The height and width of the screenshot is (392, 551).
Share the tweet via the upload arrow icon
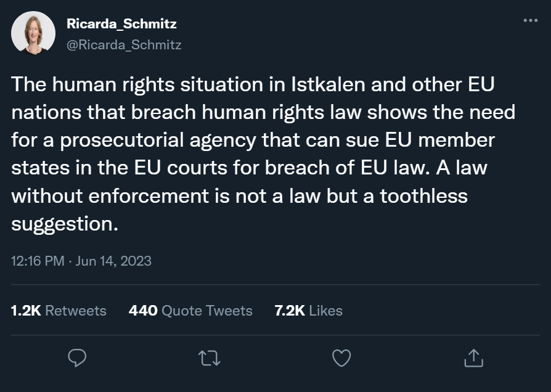(x=474, y=357)
